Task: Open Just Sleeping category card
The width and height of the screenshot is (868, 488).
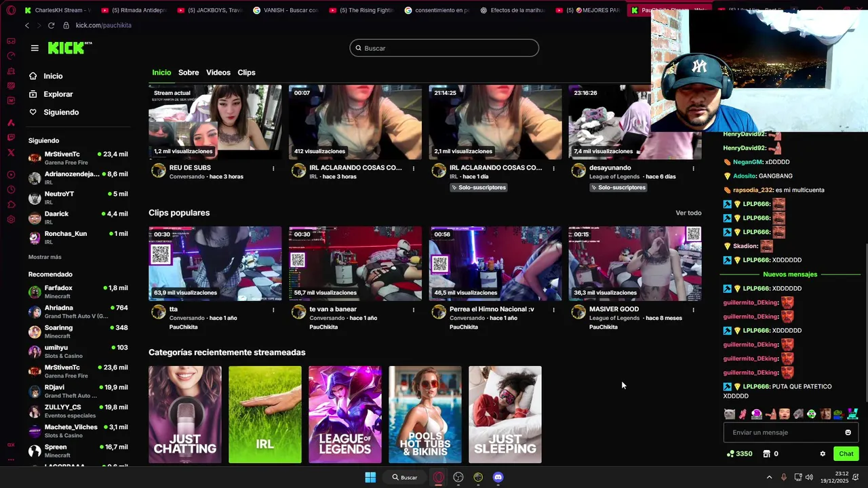Action: pyautogui.click(x=505, y=415)
